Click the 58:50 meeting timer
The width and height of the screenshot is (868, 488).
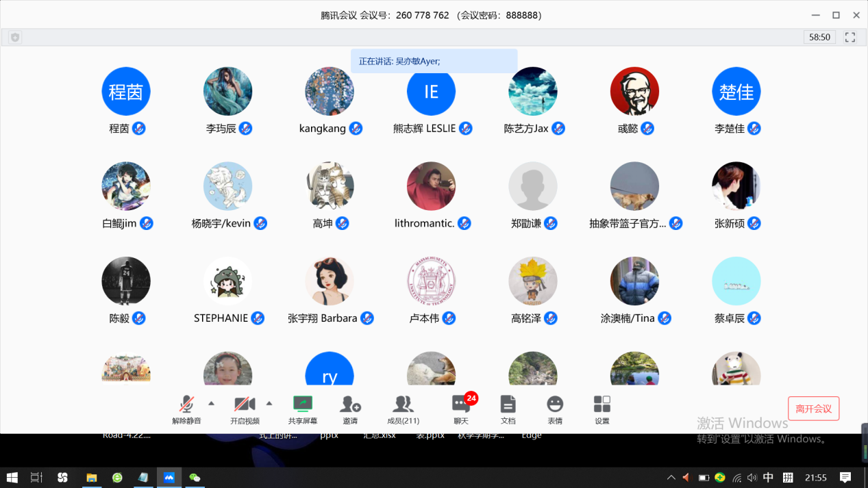[x=819, y=38]
